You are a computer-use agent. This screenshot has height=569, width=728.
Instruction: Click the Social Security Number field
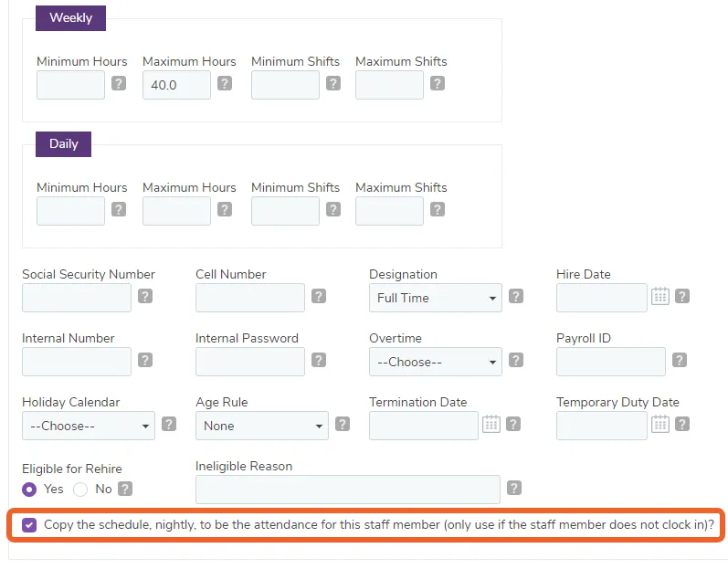tap(77, 298)
